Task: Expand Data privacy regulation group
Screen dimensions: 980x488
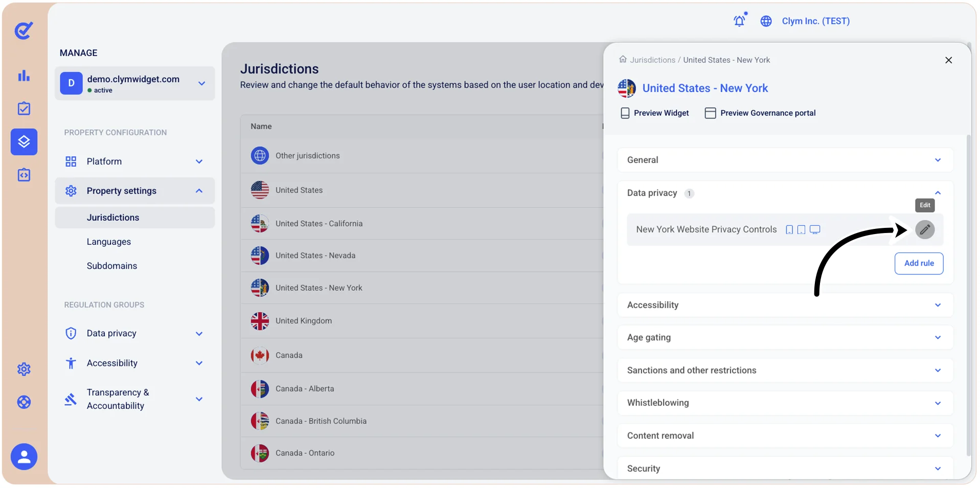Action: 135,333
